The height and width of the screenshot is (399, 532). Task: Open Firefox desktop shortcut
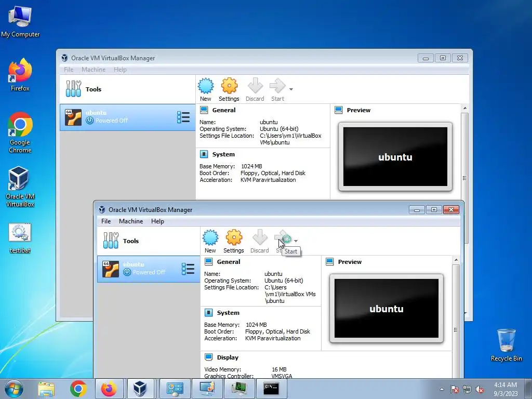tap(20, 75)
